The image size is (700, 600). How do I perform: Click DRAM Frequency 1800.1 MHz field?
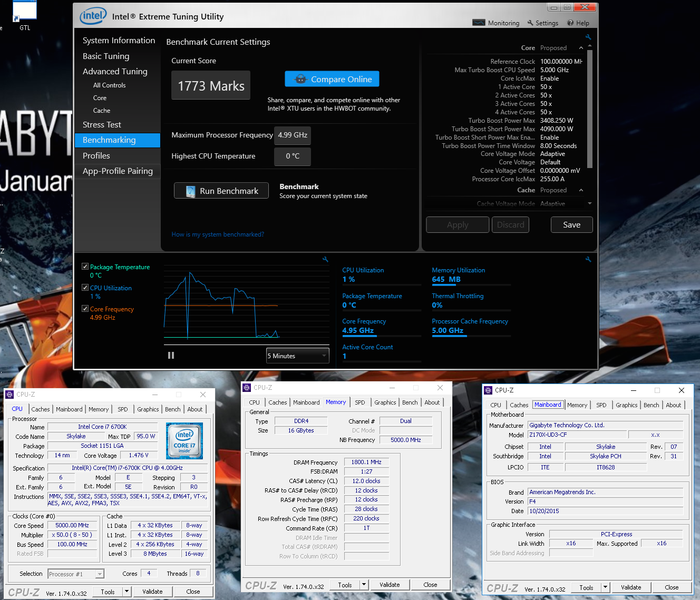pos(366,462)
